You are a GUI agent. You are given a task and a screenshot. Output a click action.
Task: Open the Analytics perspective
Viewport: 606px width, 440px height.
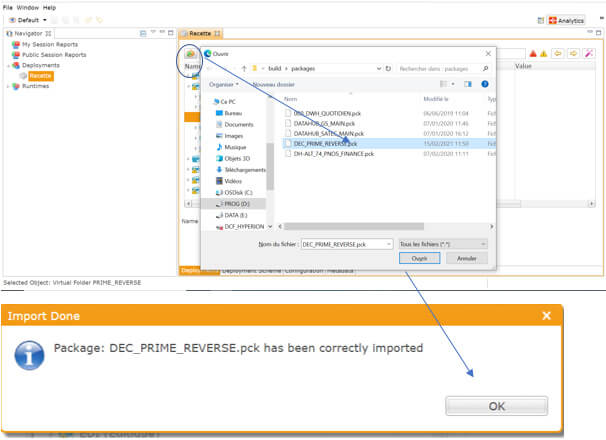566,20
